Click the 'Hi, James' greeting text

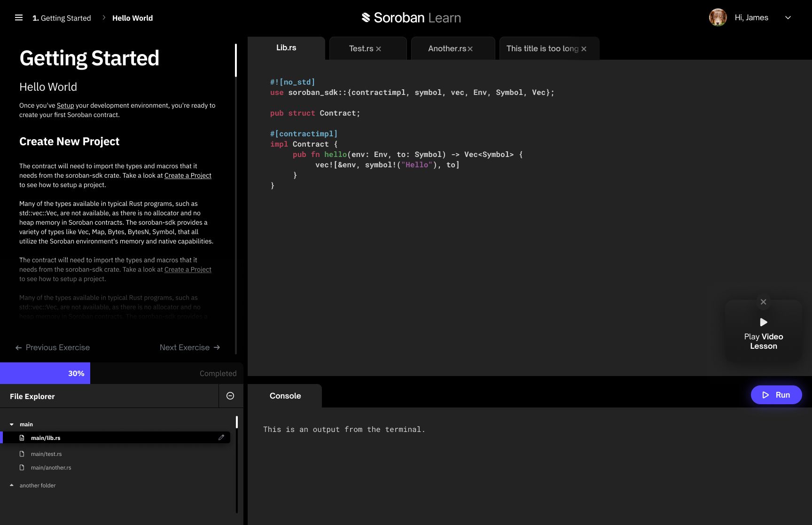[x=751, y=17]
